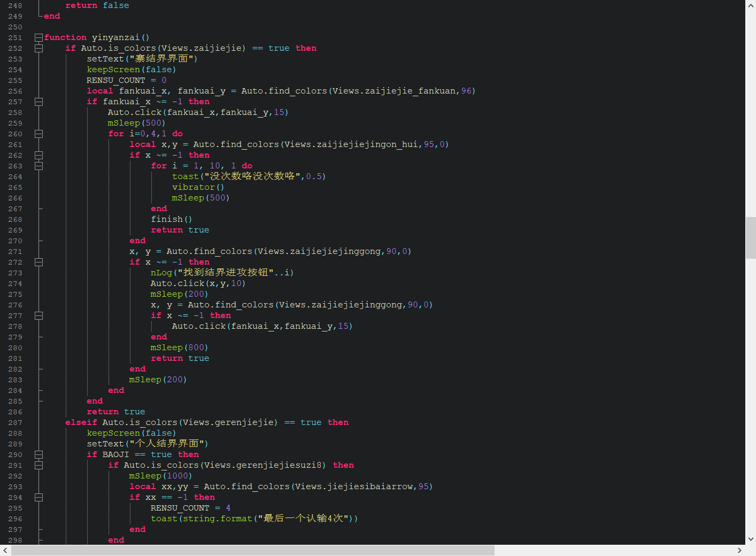Click 'RENSU_COUNT' on line 255
The image size is (756, 556).
coord(116,80)
